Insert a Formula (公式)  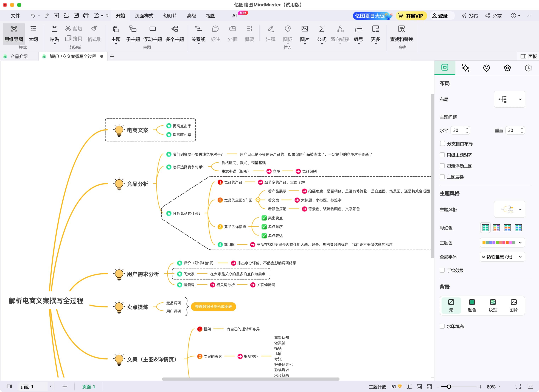[x=322, y=34]
